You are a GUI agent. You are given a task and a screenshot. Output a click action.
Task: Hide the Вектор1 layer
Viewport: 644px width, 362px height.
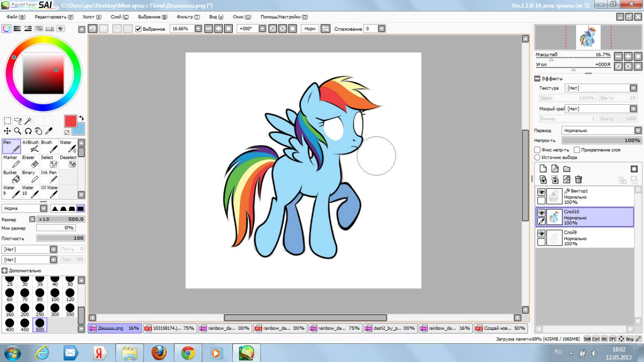click(x=541, y=192)
